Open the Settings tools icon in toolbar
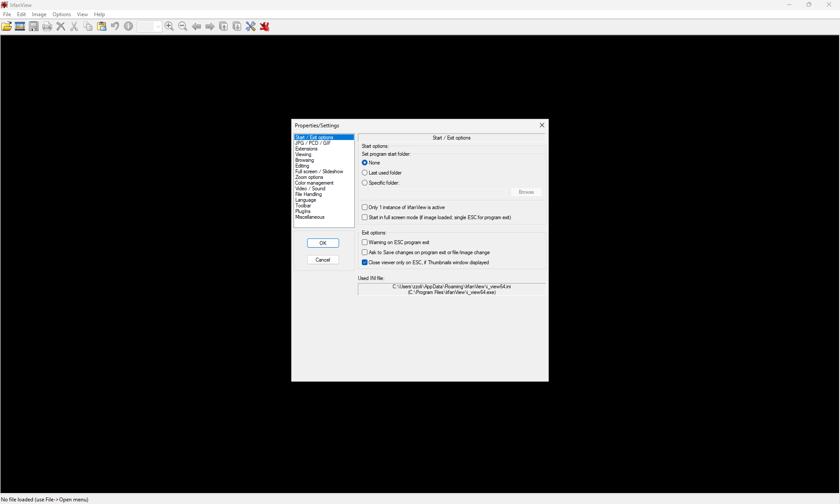840x504 pixels. pos(251,26)
